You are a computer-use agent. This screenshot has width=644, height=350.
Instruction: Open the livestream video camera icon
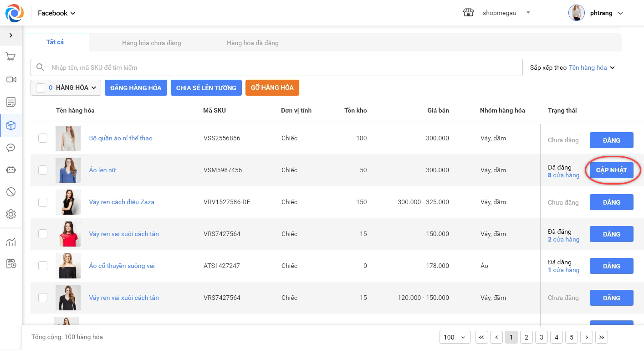[11, 80]
